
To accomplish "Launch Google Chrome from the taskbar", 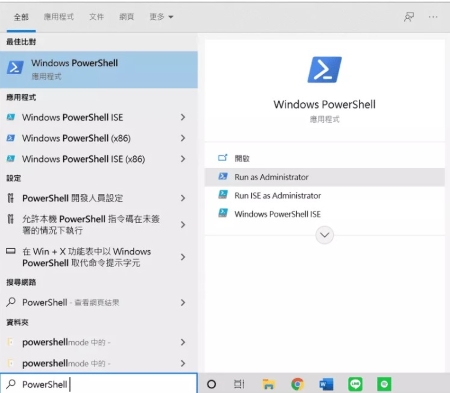I will pos(297,384).
